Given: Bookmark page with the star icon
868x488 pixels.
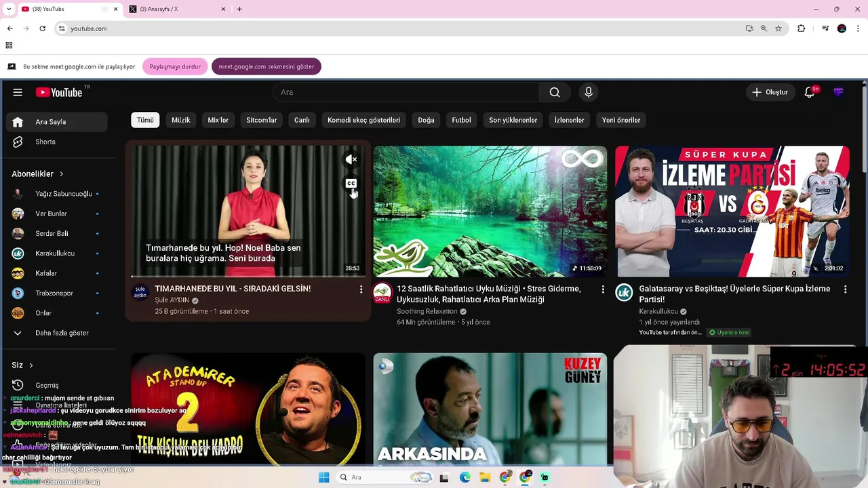Looking at the screenshot, I should coord(778,28).
